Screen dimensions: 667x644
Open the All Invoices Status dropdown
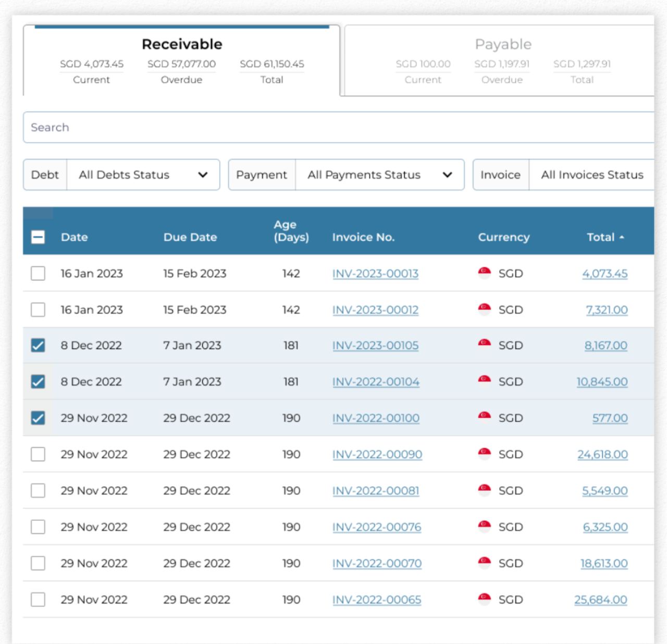click(x=592, y=175)
